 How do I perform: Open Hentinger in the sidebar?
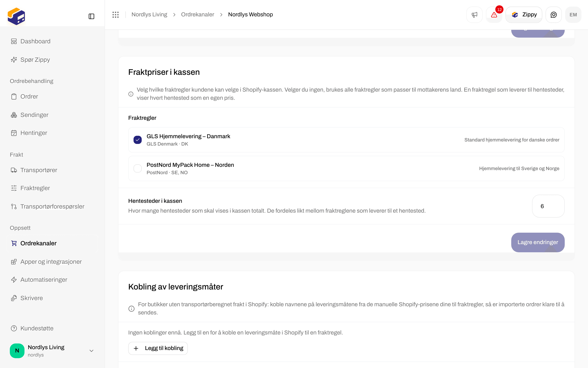pyautogui.click(x=52, y=133)
